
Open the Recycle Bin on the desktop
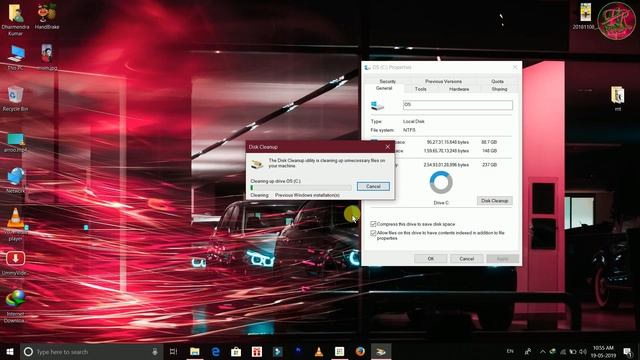click(15, 98)
